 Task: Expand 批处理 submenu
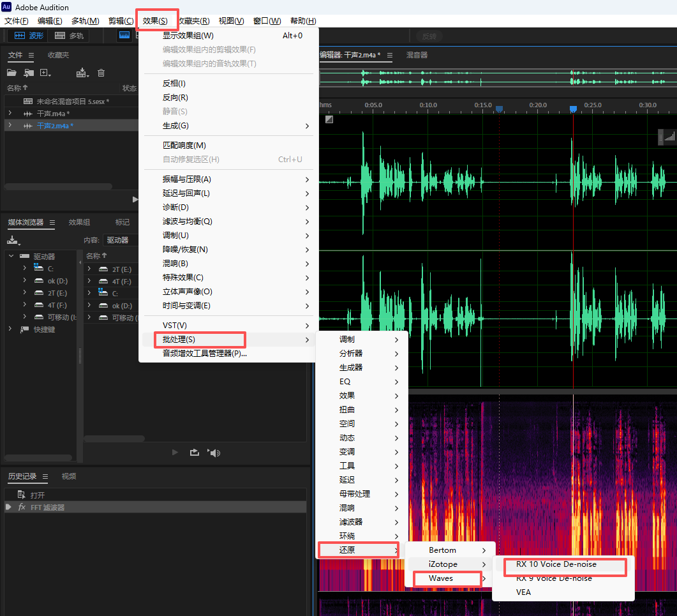(229, 339)
